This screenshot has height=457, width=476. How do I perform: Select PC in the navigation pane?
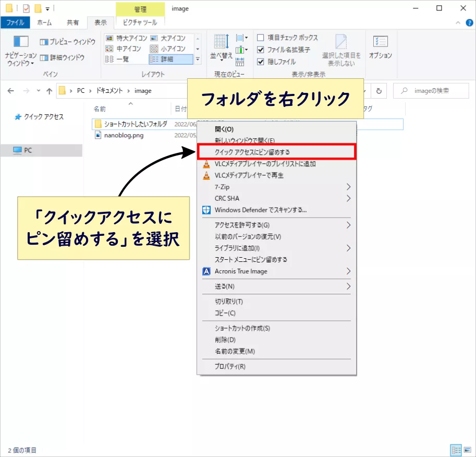pyautogui.click(x=42, y=150)
